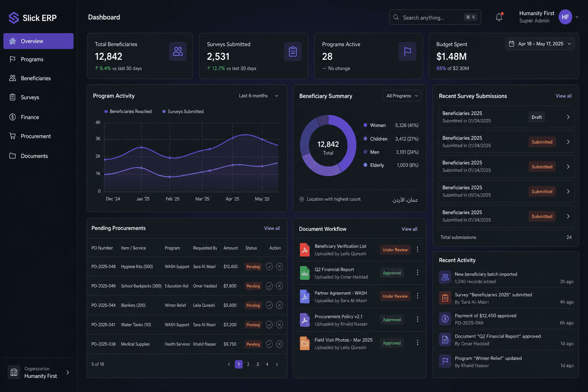Viewport: 588px width, 392px height.
Task: Go to procurement page 4
Action: (267, 364)
